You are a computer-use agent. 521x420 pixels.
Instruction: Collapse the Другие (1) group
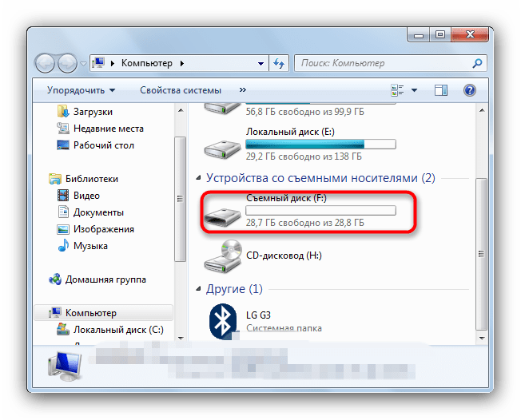(198, 289)
